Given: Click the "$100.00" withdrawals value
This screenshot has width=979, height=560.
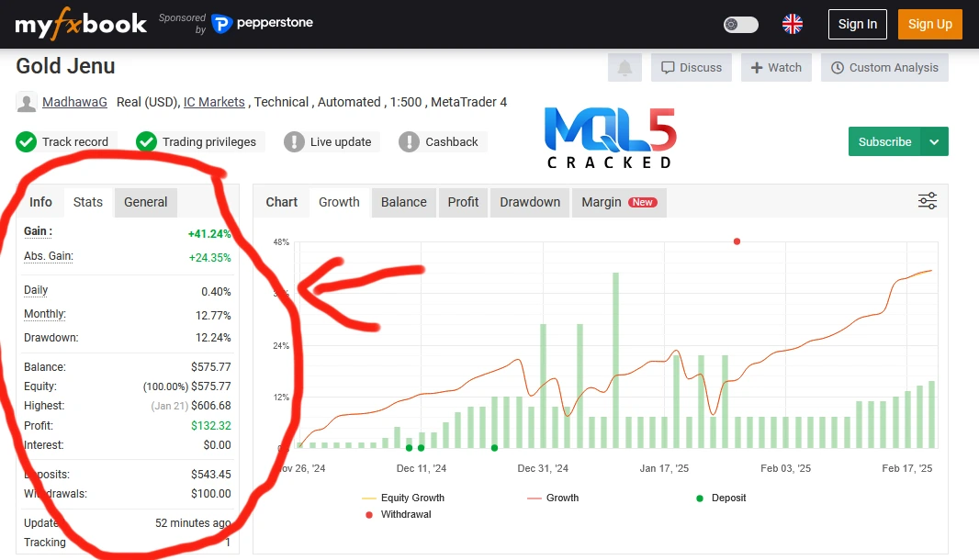Looking at the screenshot, I should point(211,494).
